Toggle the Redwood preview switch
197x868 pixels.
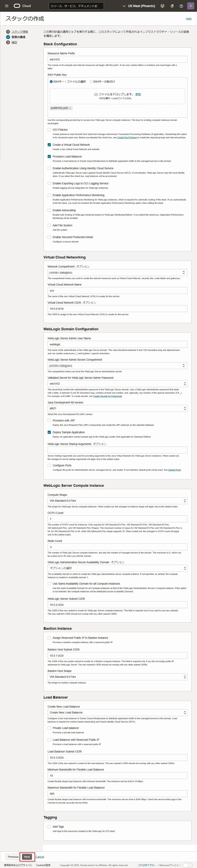click(x=187, y=865)
